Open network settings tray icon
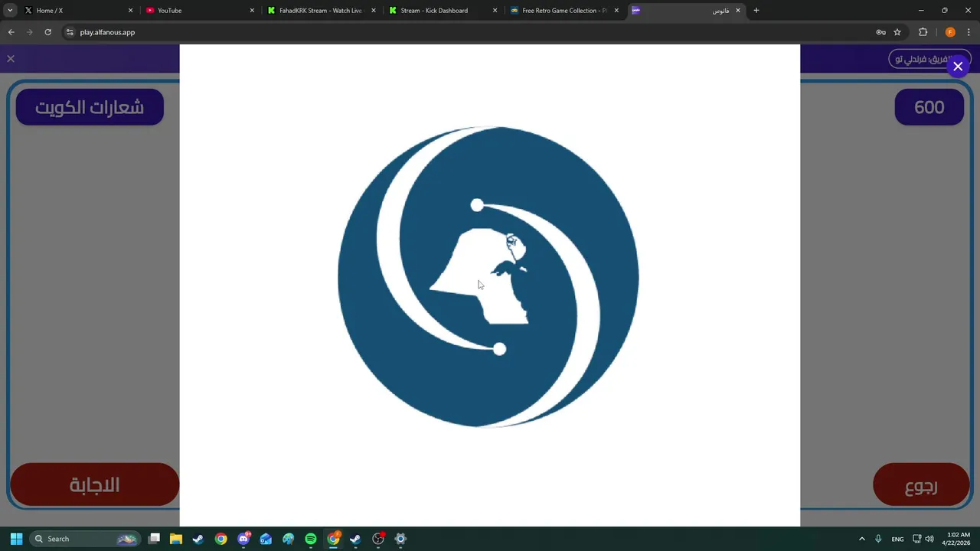 coord(917,539)
